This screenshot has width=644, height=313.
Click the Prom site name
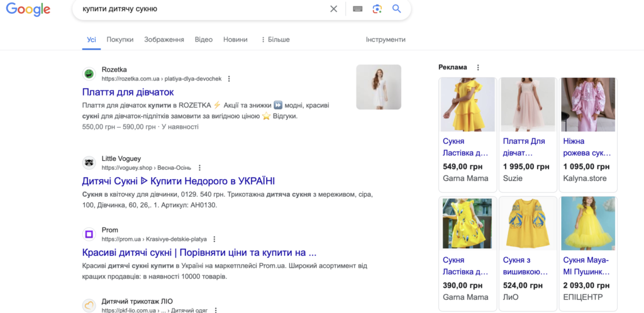coord(109,230)
